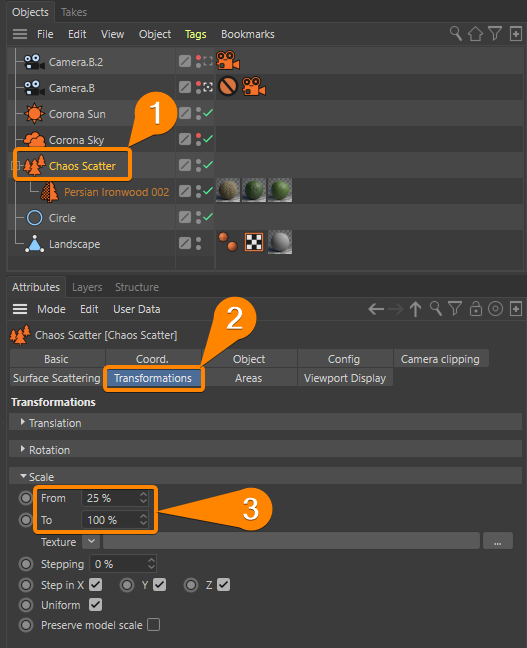Screen dimensions: 527x648
Task: Select the Landscape object icon
Action: pos(35,244)
